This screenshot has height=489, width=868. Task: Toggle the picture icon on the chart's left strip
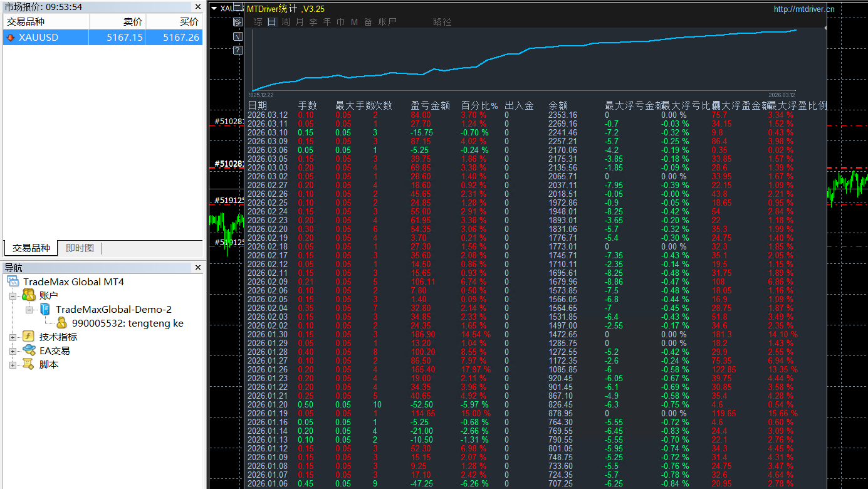[238, 21]
